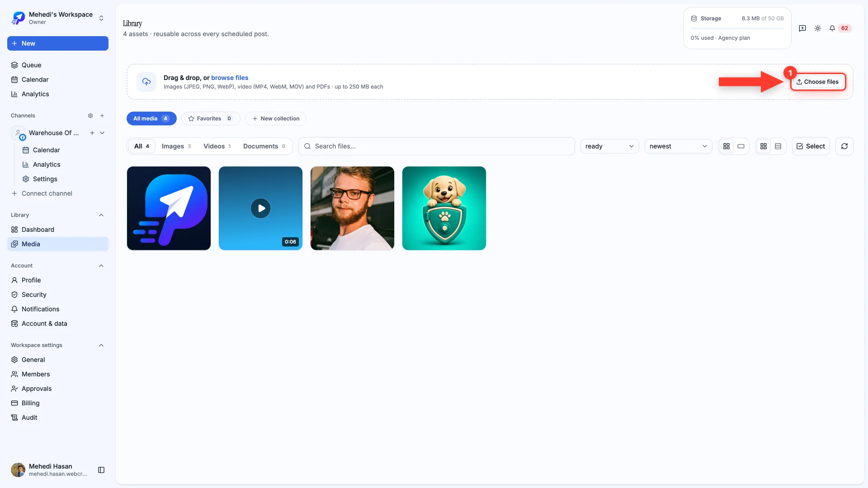Image resolution: width=868 pixels, height=488 pixels.
Task: Click the cloud upload icon
Action: 146,82
